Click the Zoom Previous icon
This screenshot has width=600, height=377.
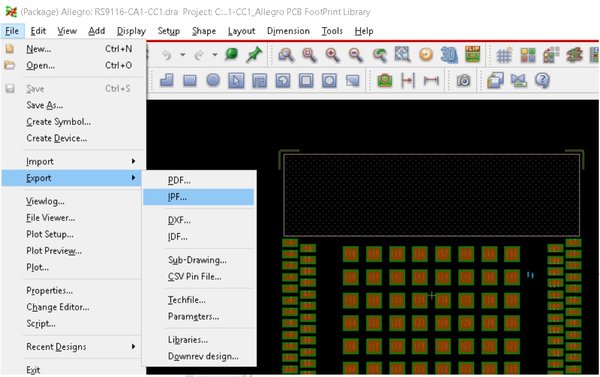coord(380,55)
